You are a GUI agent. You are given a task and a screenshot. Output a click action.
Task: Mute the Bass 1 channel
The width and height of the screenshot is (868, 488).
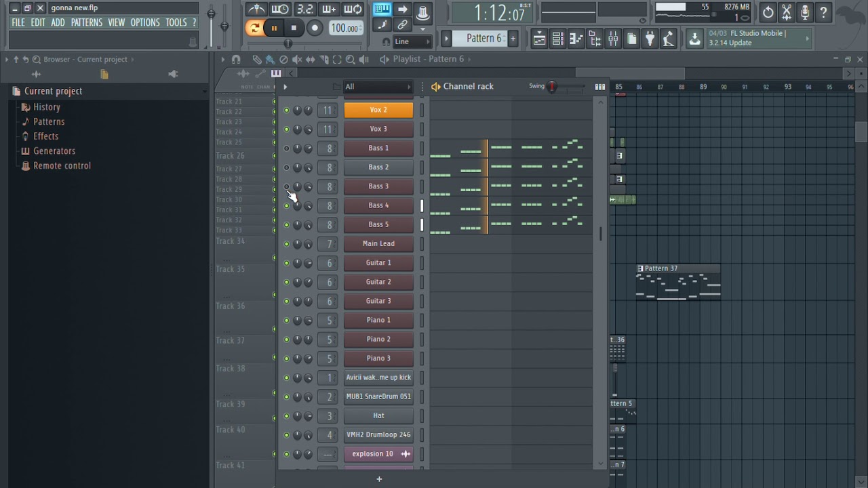[286, 148]
